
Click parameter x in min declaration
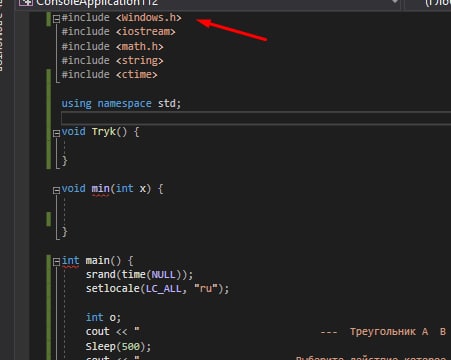click(143, 189)
